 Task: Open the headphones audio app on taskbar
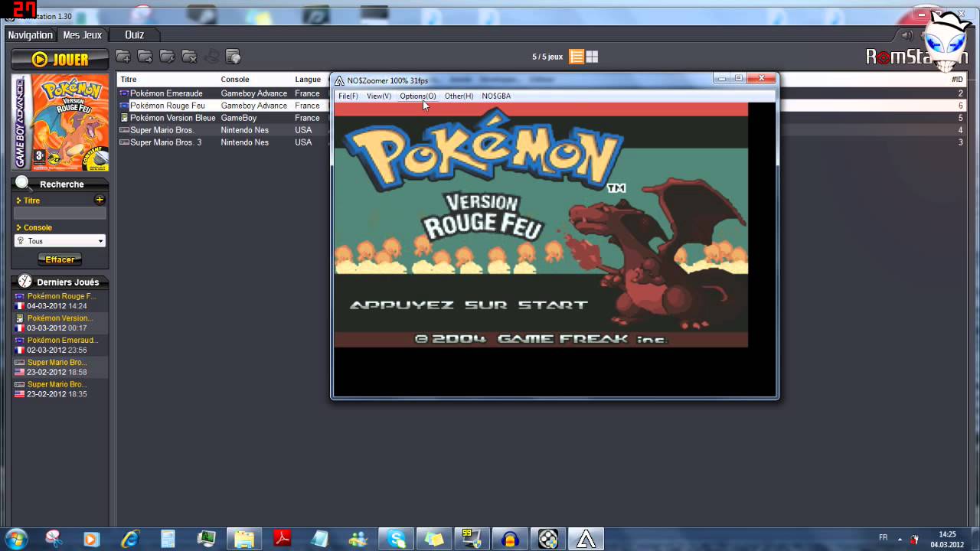510,539
